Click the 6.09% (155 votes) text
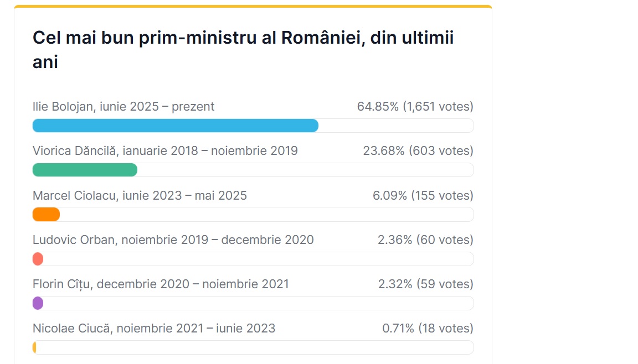This screenshot has height=364, width=638. [423, 195]
